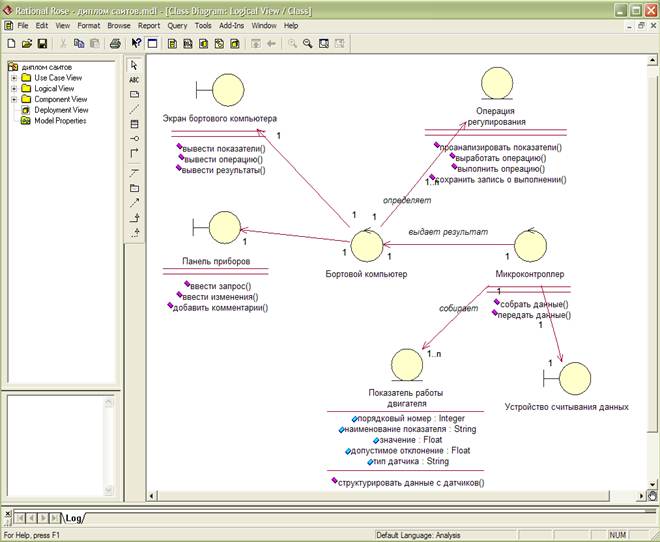Open the File menu
This screenshot has height=542, width=660.
[23, 26]
